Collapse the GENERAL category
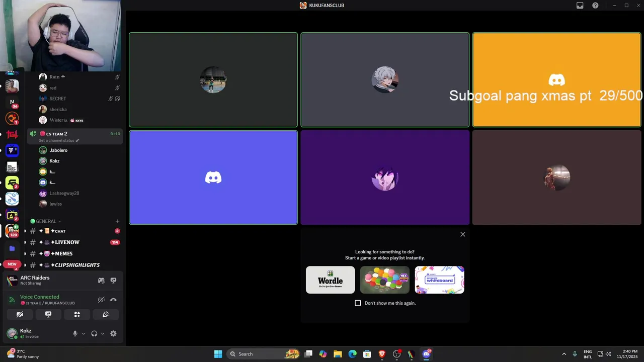 (46, 221)
